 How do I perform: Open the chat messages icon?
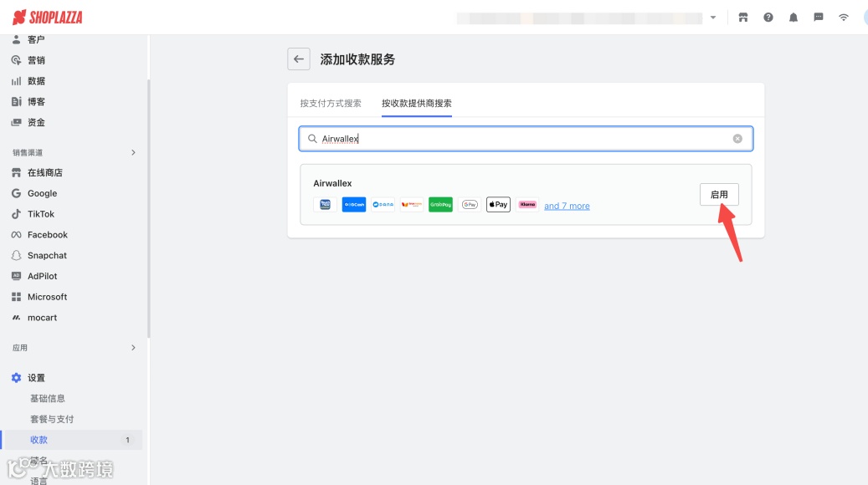pyautogui.click(x=818, y=18)
